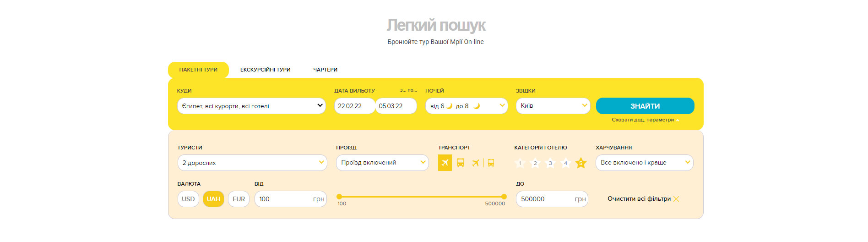Collapse extra parameters via Сховати дод. параметри

(x=646, y=120)
